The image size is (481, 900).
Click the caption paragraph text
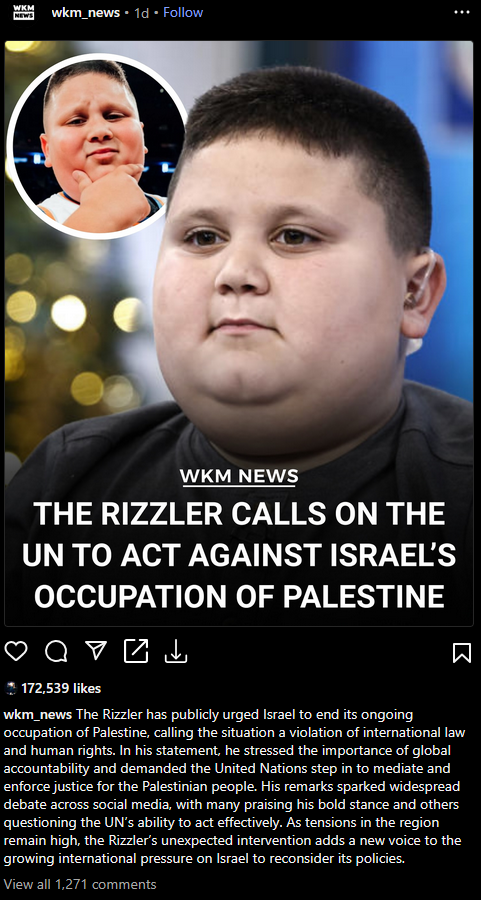coord(235,787)
